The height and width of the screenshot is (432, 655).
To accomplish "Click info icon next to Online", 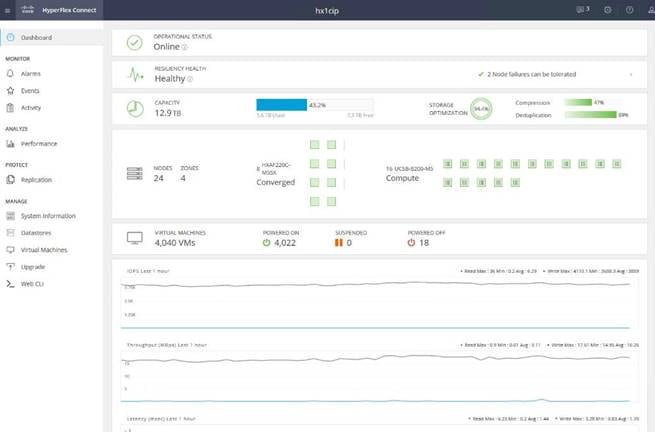I will 185,47.
